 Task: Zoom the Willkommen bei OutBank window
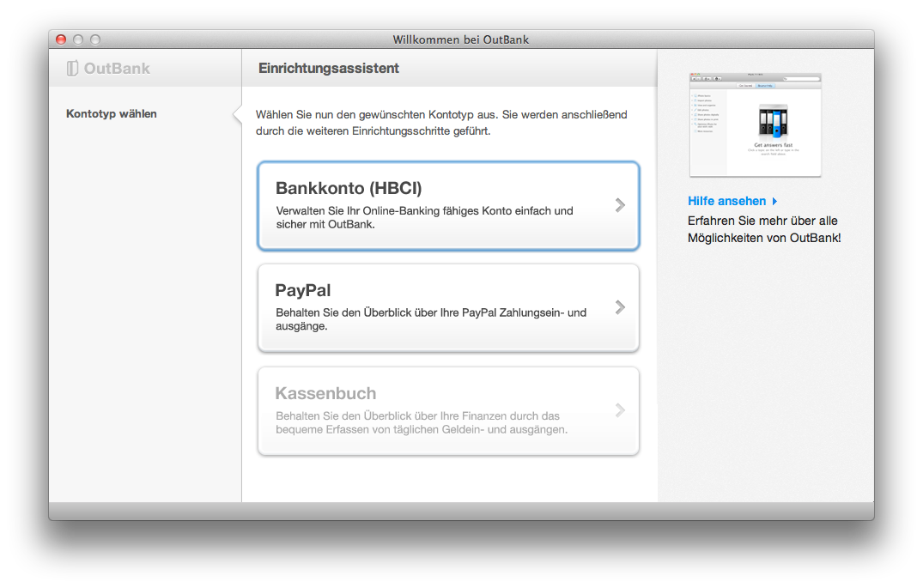click(95, 39)
